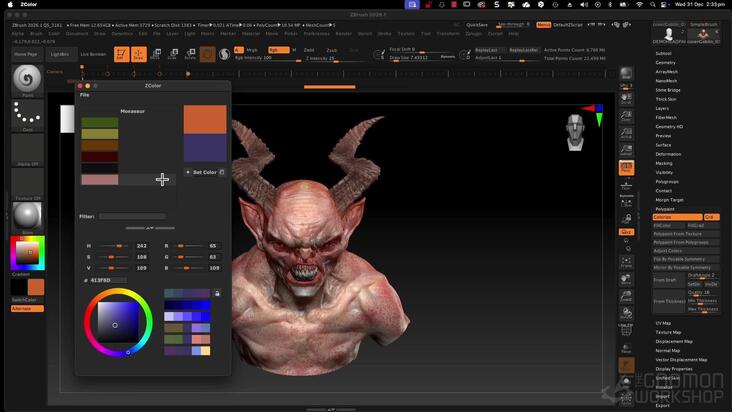Toggle the Floor grid icon
This screenshot has width=732, height=412.
[x=626, y=186]
